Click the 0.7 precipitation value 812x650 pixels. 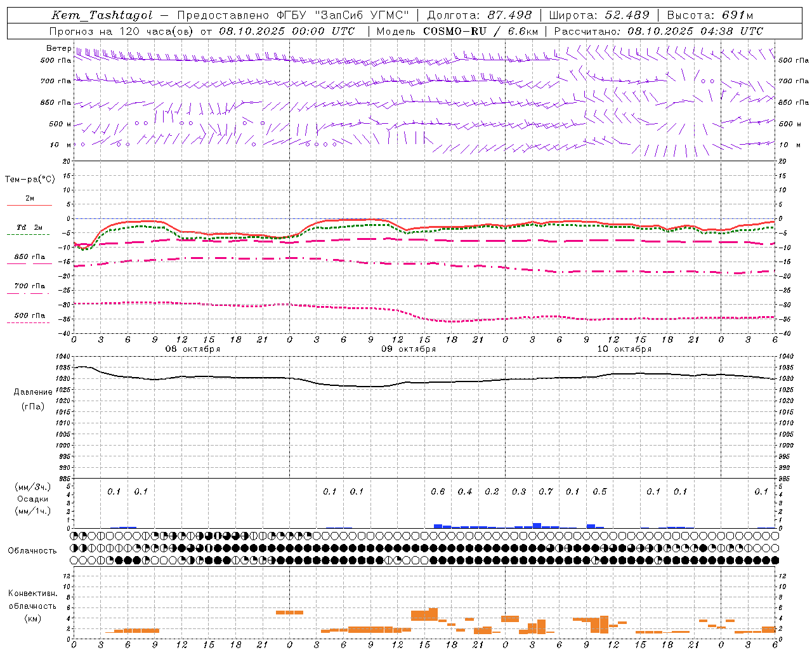point(546,491)
